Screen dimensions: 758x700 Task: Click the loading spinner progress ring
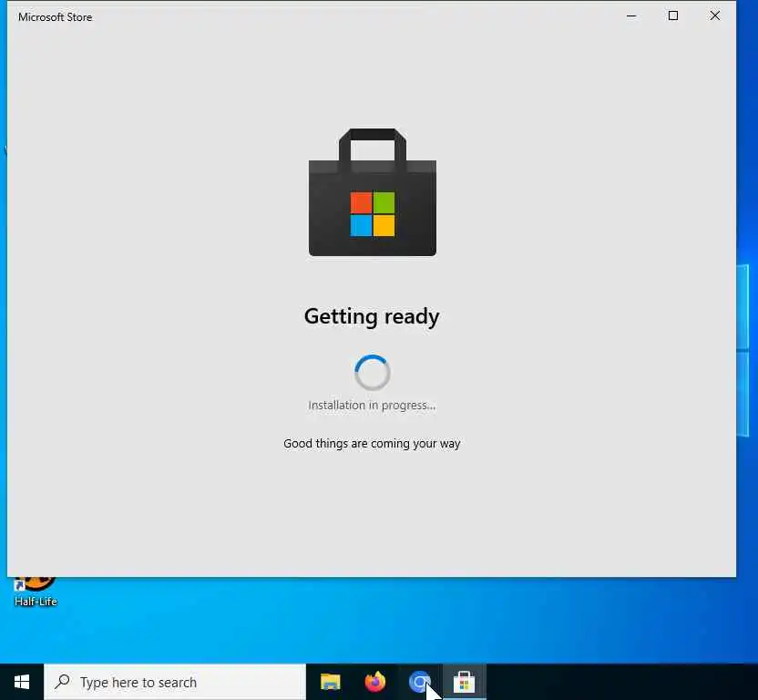pos(372,373)
